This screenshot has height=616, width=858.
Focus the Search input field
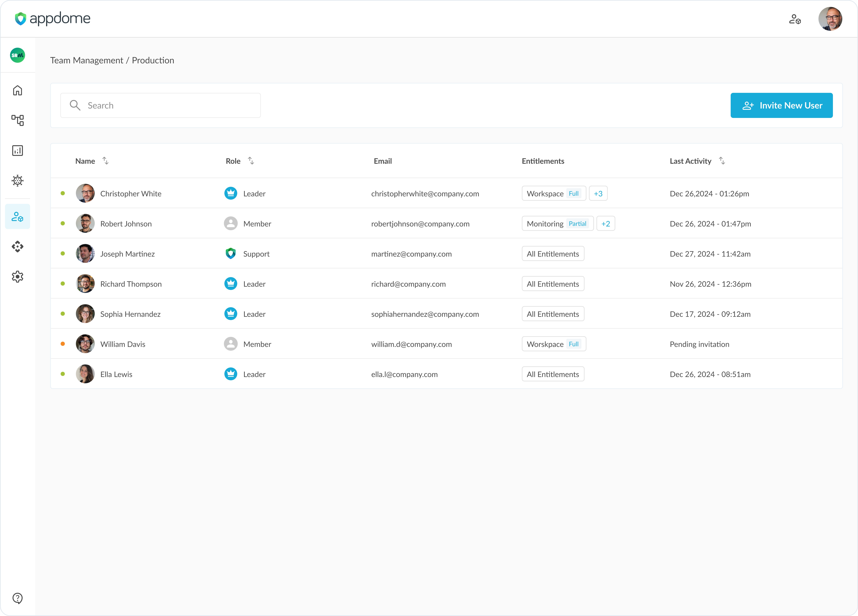160,105
